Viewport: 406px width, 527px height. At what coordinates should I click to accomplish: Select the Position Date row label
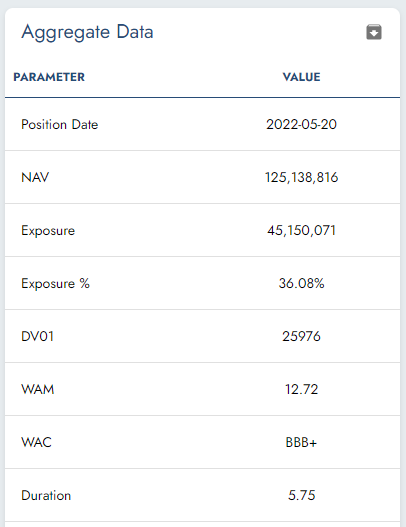(59, 124)
